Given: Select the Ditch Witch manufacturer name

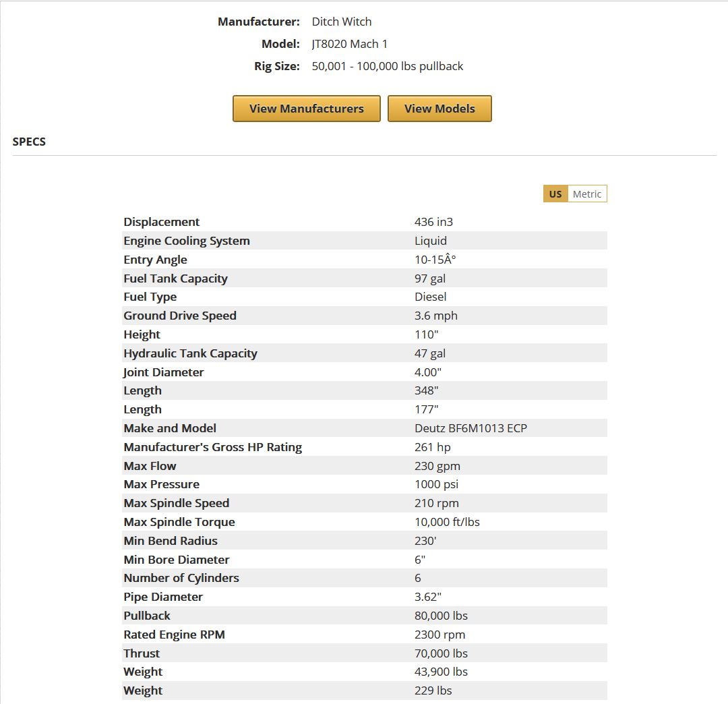Looking at the screenshot, I should (341, 22).
